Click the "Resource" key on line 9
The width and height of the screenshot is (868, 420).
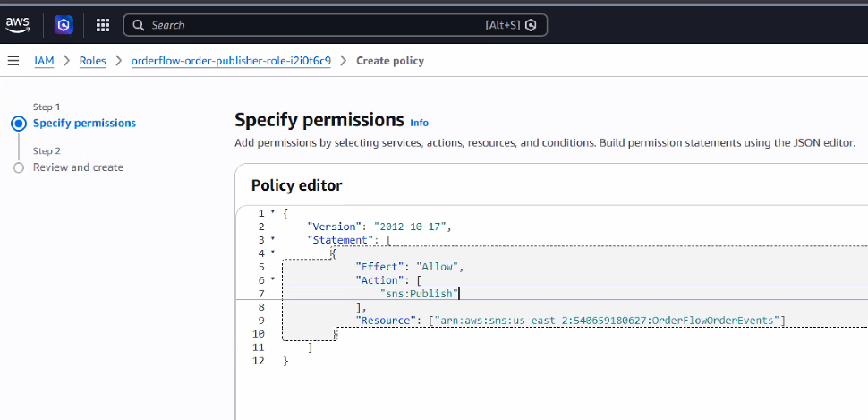pyautogui.click(x=386, y=321)
